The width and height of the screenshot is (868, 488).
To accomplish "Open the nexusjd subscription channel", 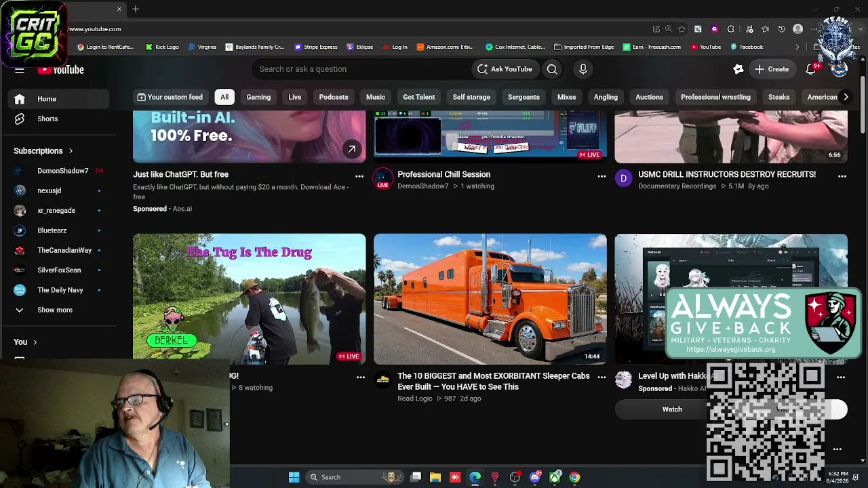I will pos(58,190).
